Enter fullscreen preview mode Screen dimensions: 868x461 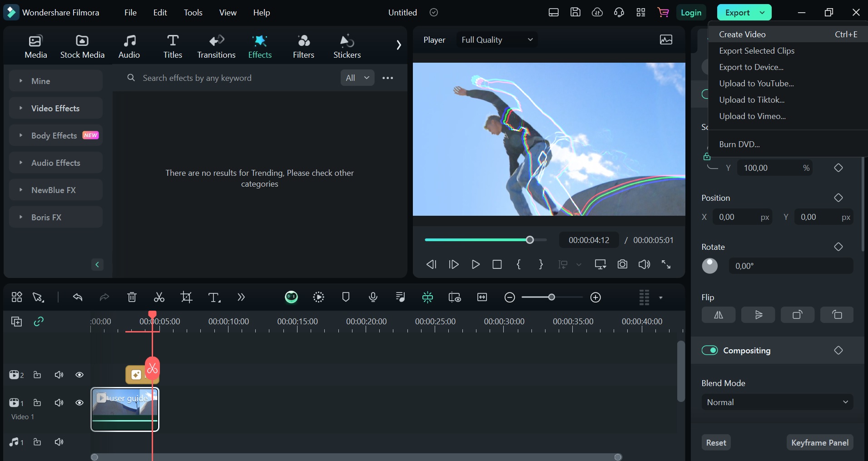[x=666, y=264]
